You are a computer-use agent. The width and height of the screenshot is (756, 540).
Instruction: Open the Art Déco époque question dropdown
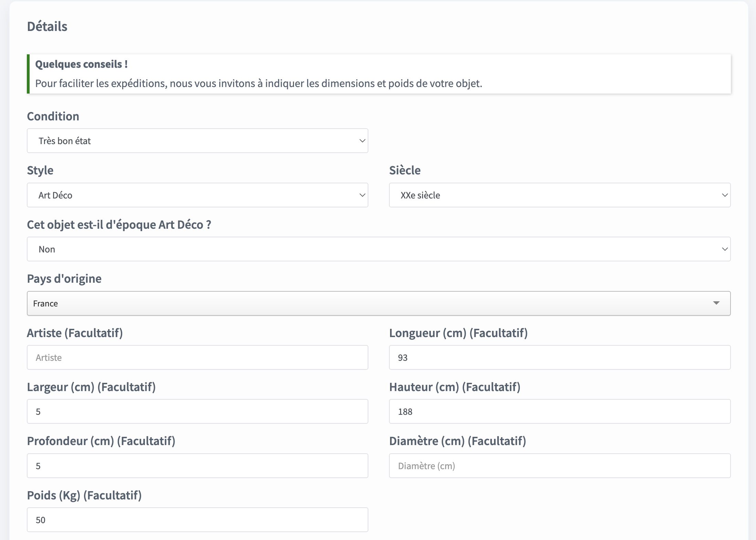379,249
